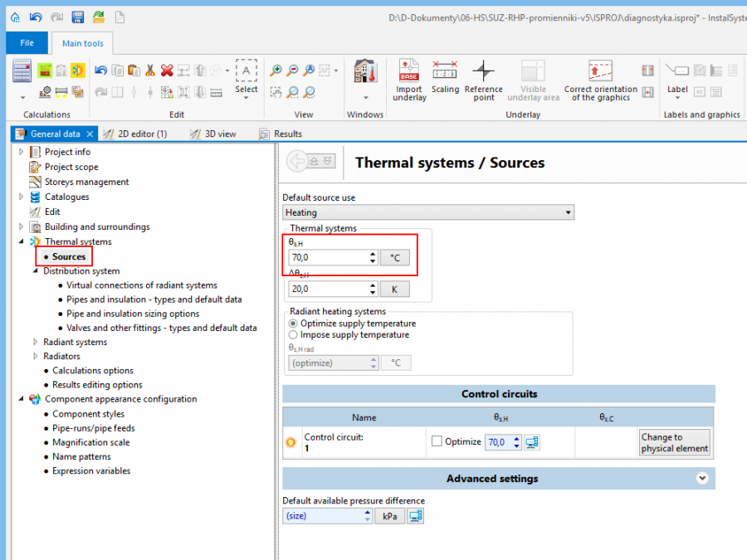This screenshot has width=747, height=560.
Task: Expand the Advanced settings section
Action: [702, 479]
